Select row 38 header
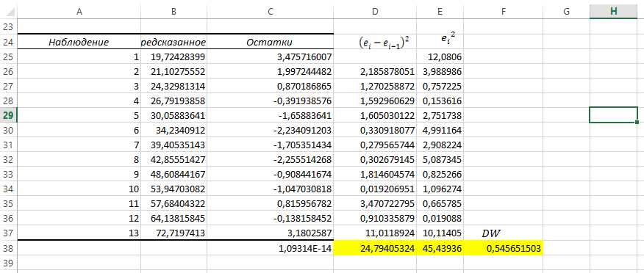The image size is (644, 273). 9,248
